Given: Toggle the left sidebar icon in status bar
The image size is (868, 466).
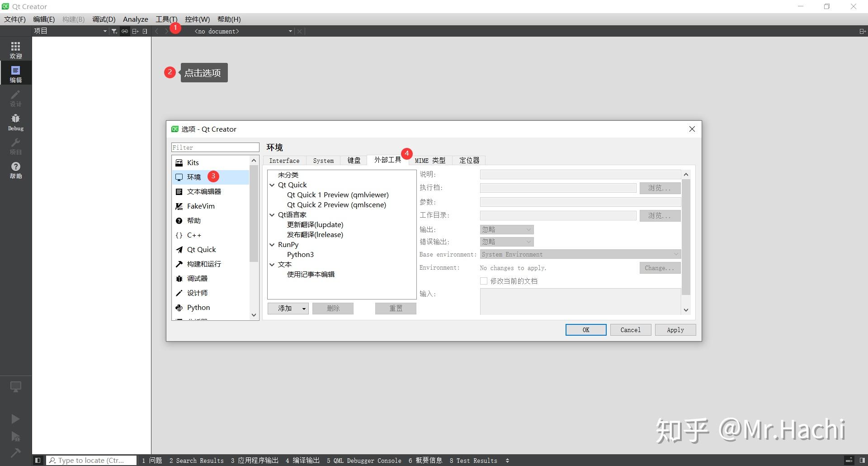Looking at the screenshot, I should tap(38, 461).
